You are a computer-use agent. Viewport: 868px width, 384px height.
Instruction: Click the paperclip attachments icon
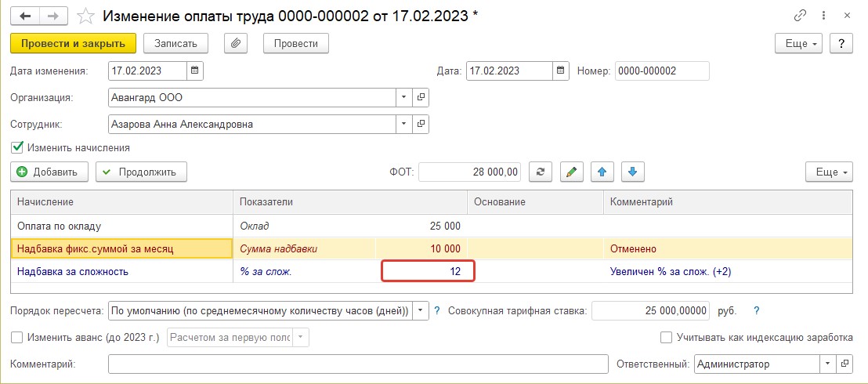coord(235,43)
